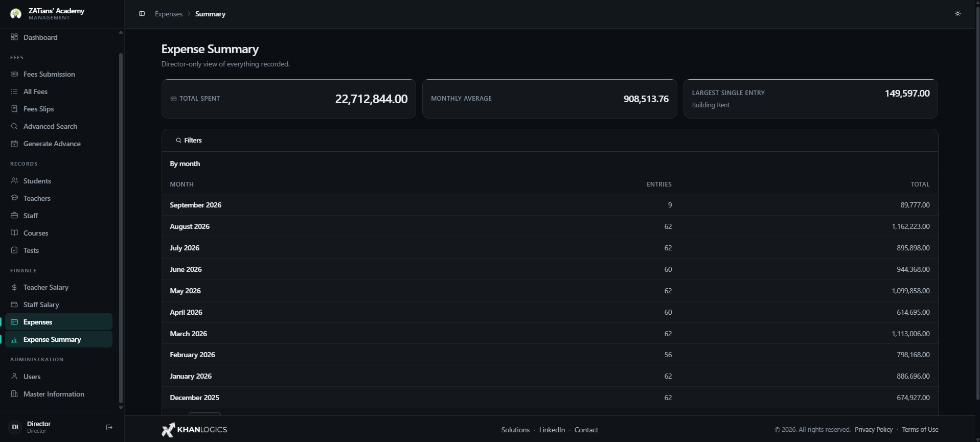Click the Staff Salary wallet icon
Viewport: 980px width, 442px height.
[x=14, y=305]
